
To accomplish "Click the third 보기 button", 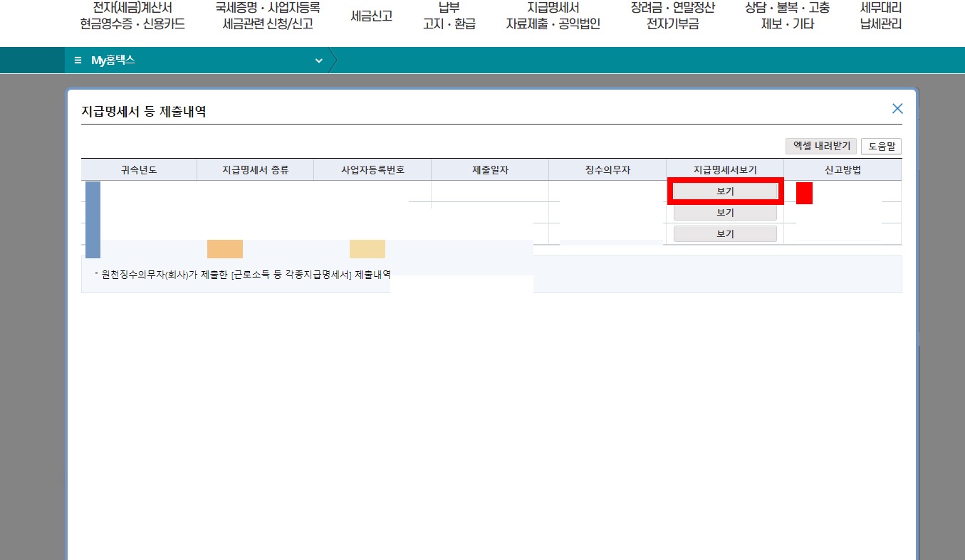I will [724, 233].
